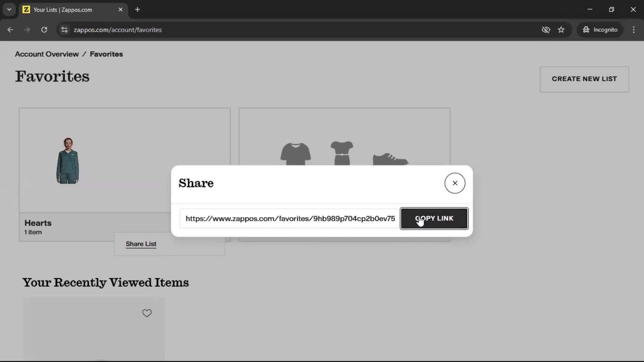Click the browser forward arrow
644x362 pixels.
(x=27, y=30)
